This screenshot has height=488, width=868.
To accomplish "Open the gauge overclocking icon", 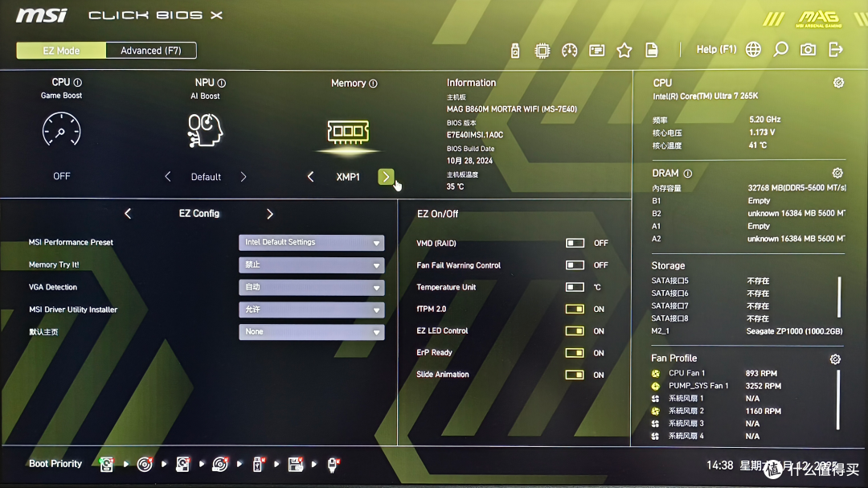I will tap(569, 51).
